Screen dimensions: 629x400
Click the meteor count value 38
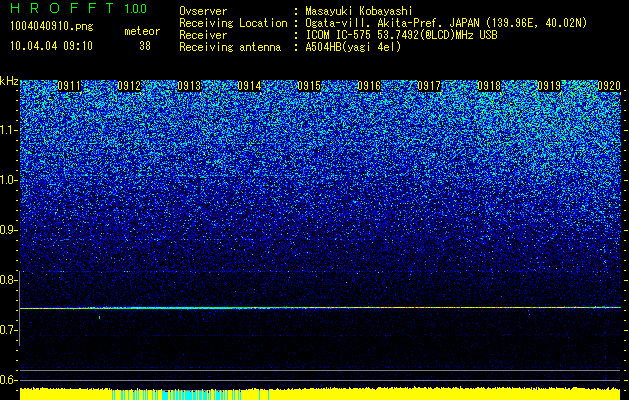(145, 46)
